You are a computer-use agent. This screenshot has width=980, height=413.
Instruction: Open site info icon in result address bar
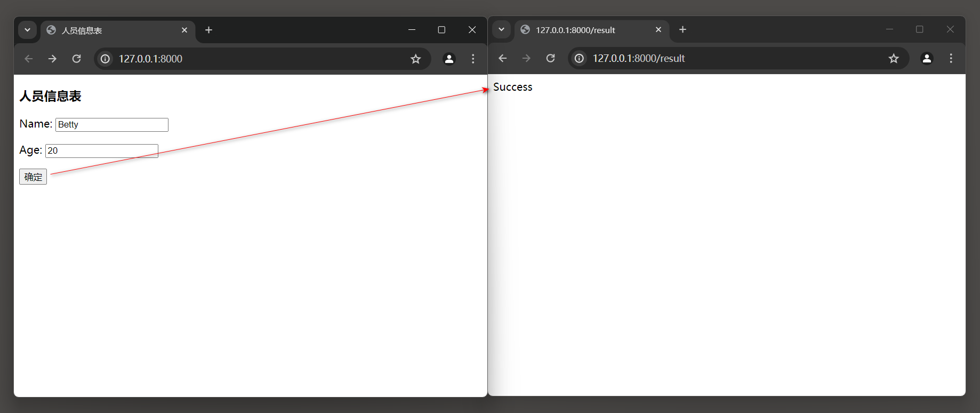(580, 58)
